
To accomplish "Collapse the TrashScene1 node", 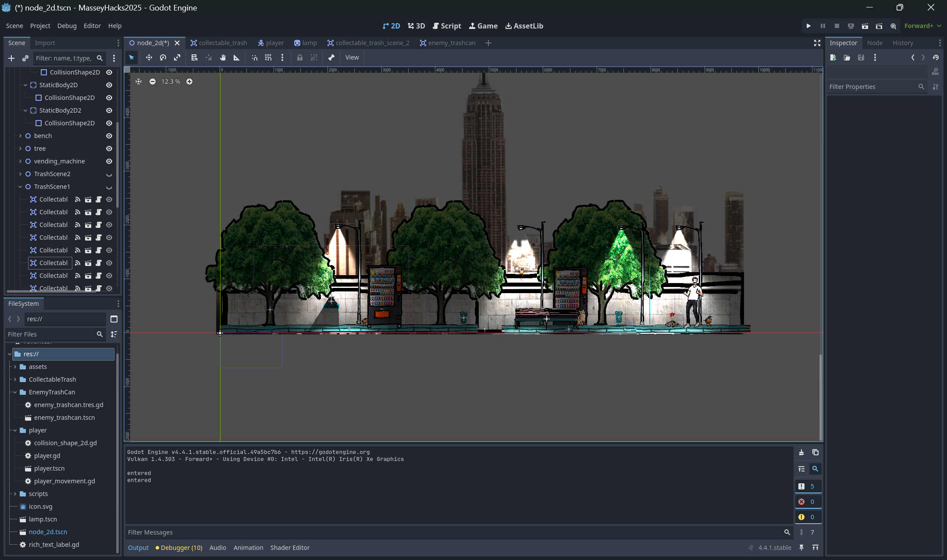I will (20, 187).
